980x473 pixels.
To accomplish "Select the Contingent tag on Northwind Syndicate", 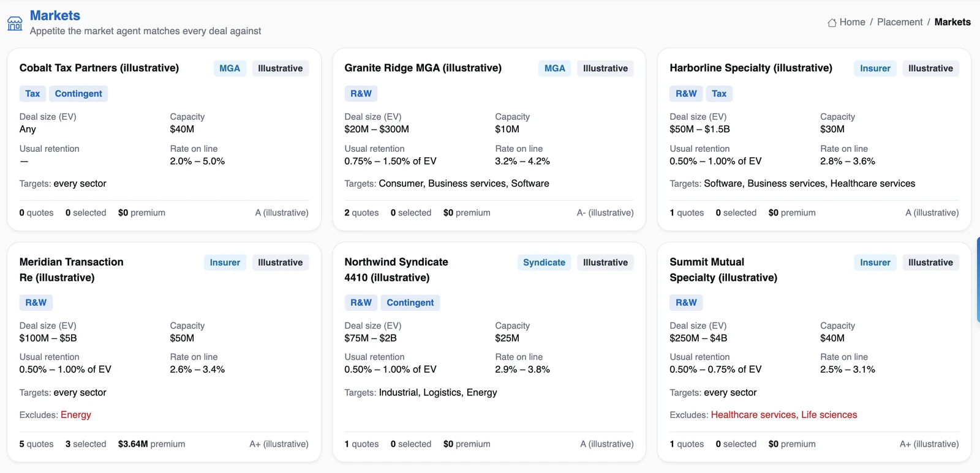I will pos(410,303).
